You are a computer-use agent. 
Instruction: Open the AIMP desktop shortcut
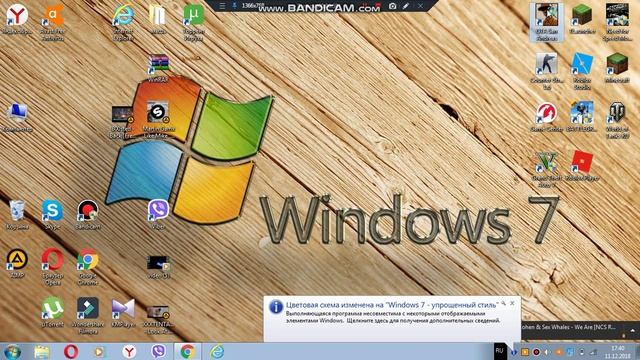17,263
